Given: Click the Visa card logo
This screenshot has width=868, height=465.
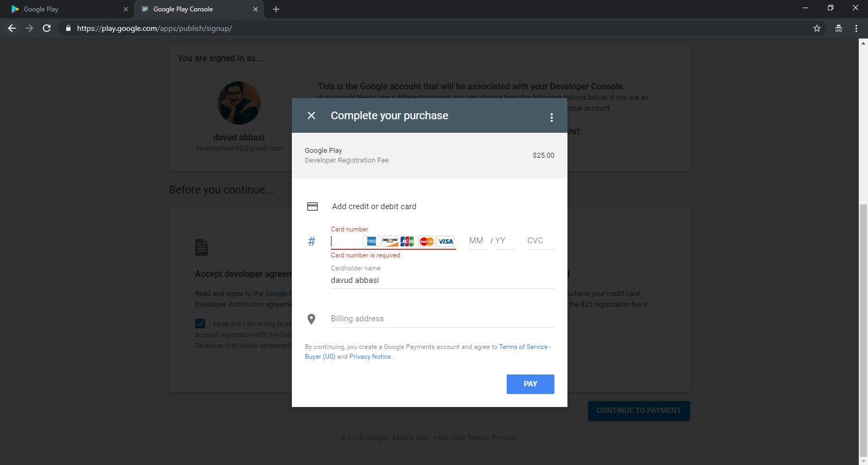Looking at the screenshot, I should pyautogui.click(x=445, y=241).
